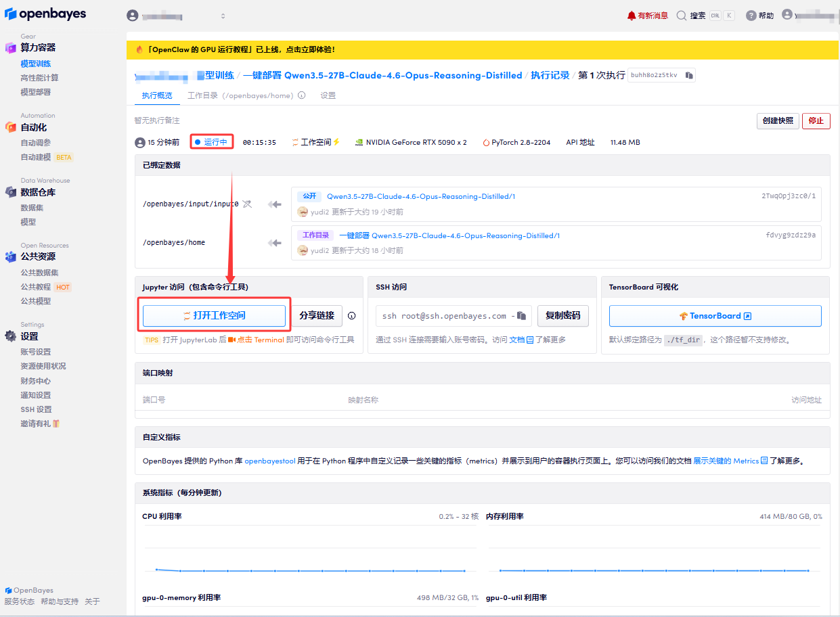Click the 自动化 sidebar icon

coord(11,127)
